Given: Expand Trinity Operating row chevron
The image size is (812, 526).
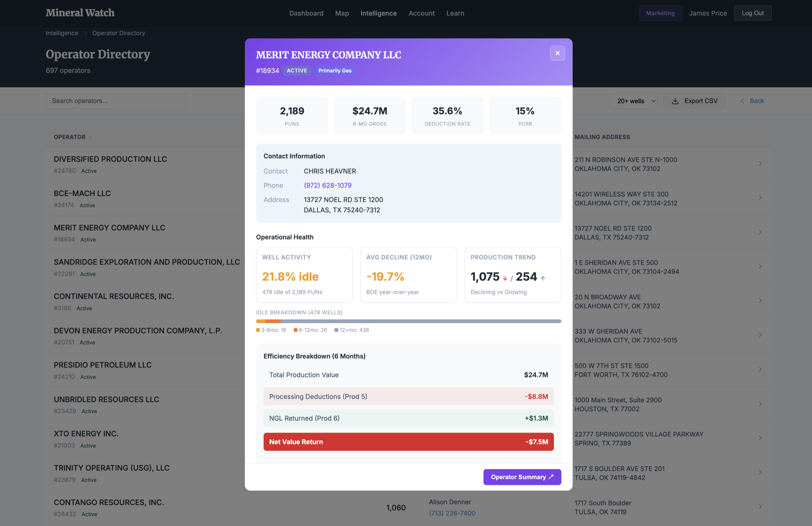Looking at the screenshot, I should point(760,473).
